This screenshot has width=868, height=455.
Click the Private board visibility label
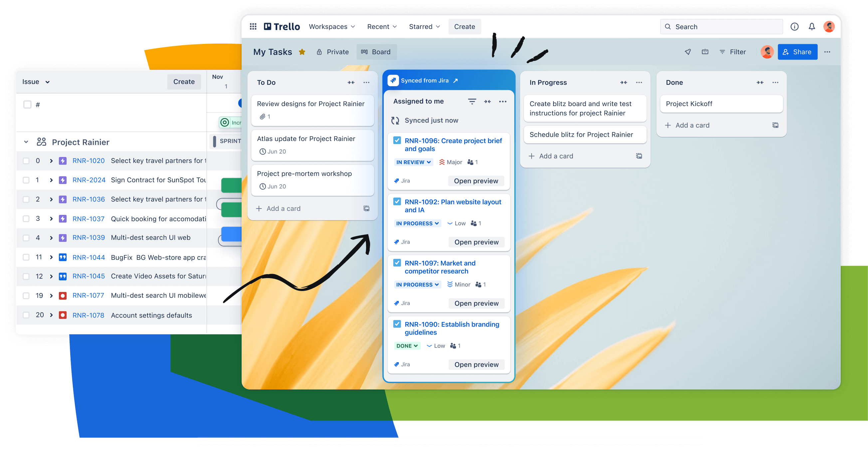coord(332,52)
